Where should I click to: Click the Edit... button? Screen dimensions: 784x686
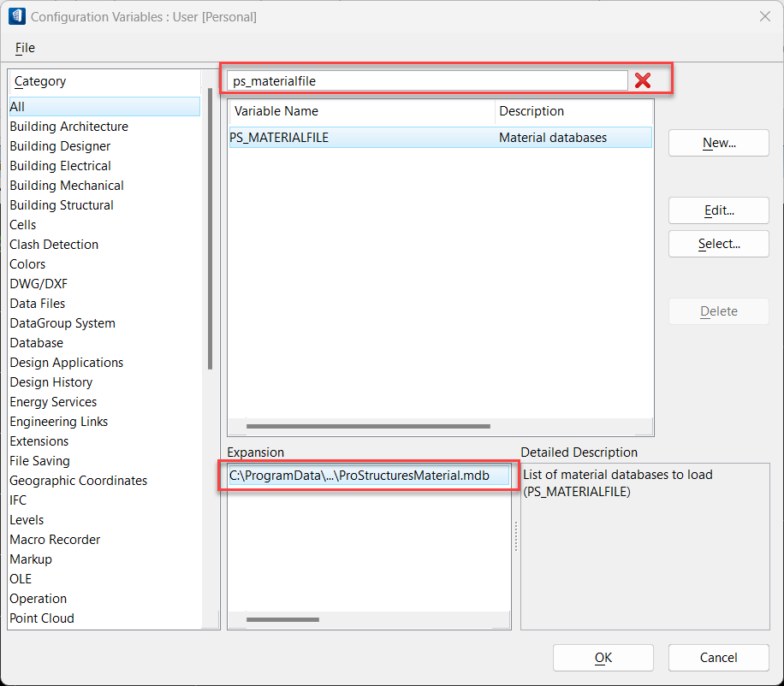pos(718,210)
